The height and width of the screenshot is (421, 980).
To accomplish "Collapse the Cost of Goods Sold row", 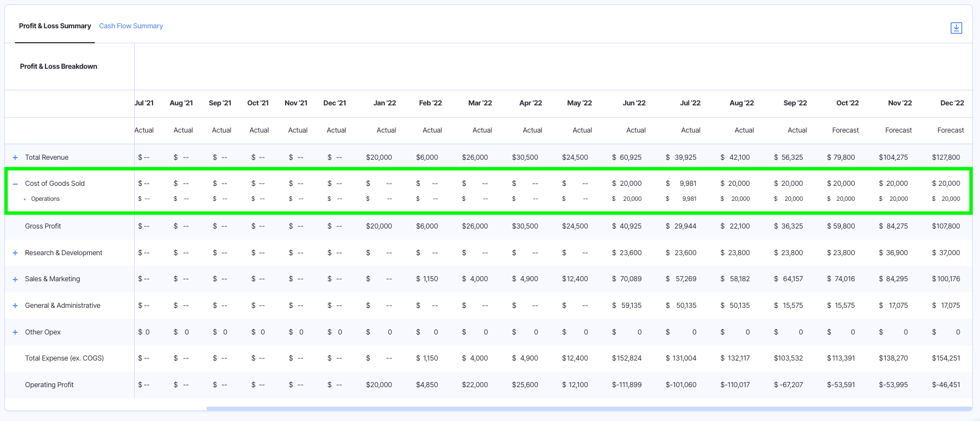I will (x=16, y=184).
